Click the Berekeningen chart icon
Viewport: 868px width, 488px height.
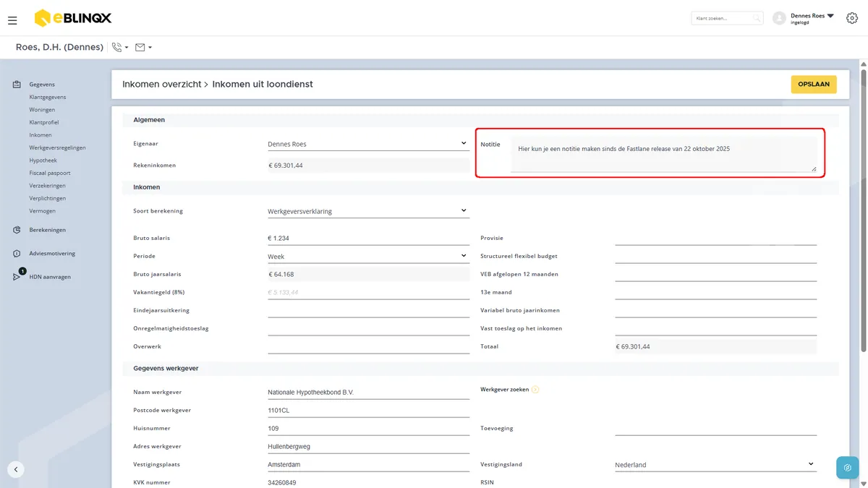coord(17,230)
